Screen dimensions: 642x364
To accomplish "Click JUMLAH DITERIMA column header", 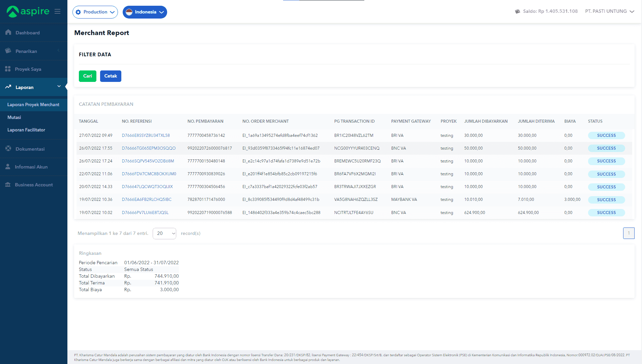I will [x=536, y=121].
